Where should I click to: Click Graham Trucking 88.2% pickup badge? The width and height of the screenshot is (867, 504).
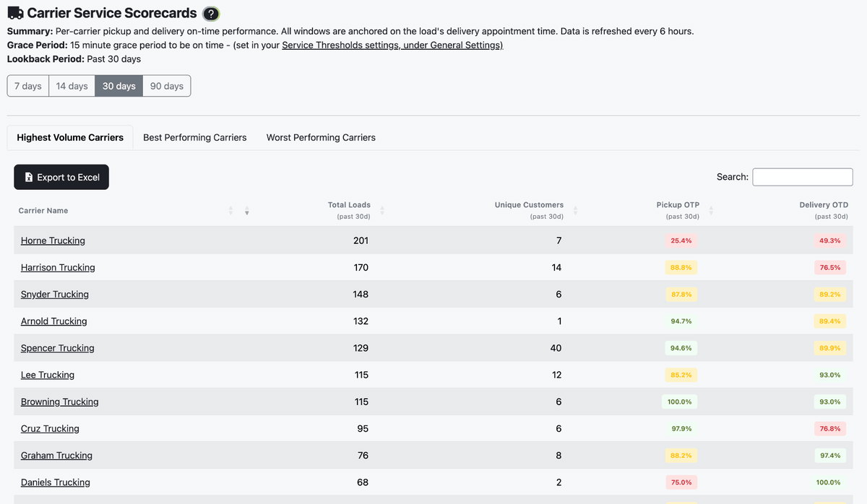pos(681,456)
